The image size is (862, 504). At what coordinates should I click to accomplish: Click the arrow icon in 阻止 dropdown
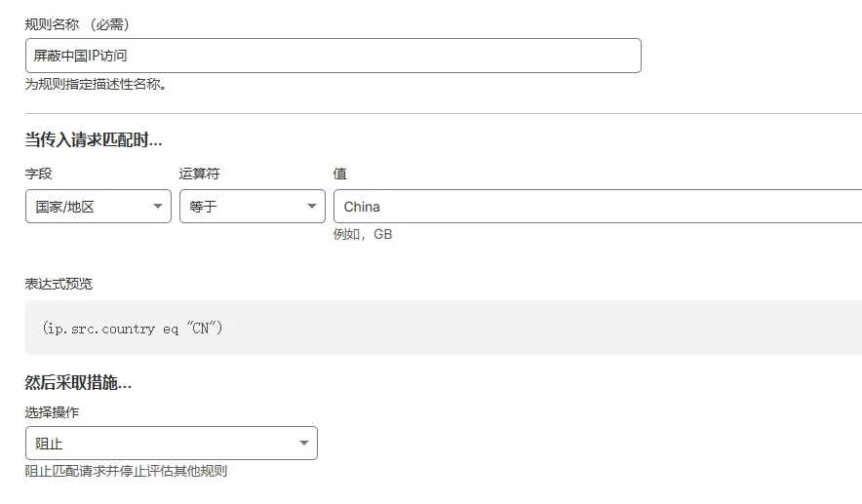click(304, 444)
